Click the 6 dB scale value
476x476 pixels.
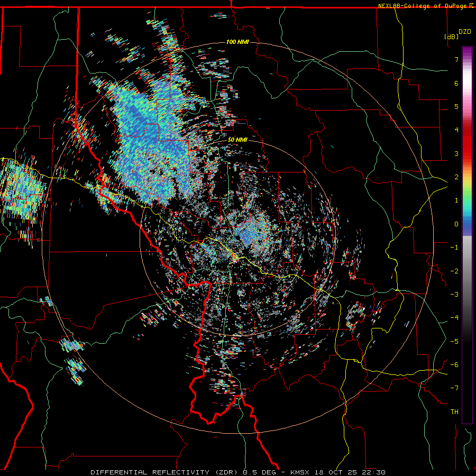tap(456, 83)
